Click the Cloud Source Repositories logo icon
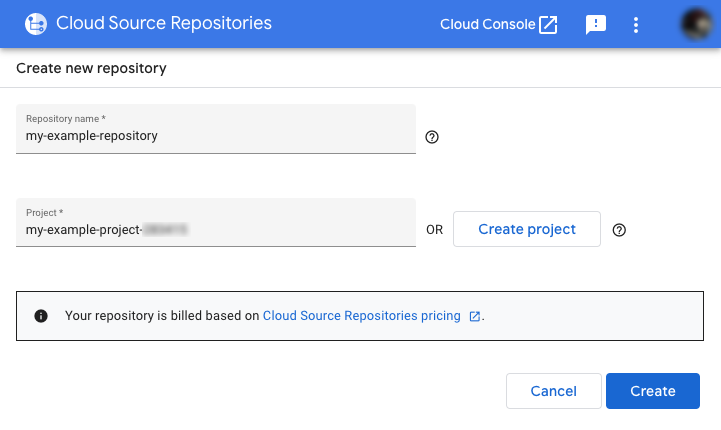This screenshot has width=721, height=430. [36, 24]
